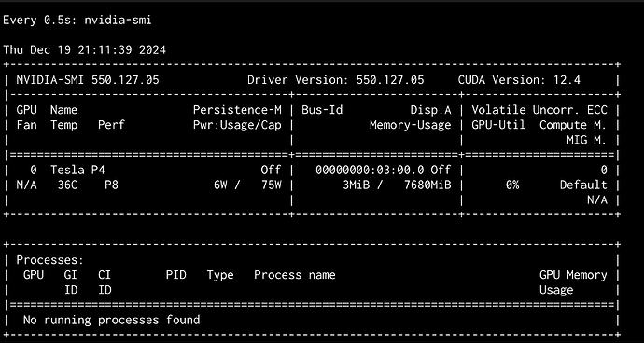
Task: Click the 'Temp' column header
Action: pos(64,125)
